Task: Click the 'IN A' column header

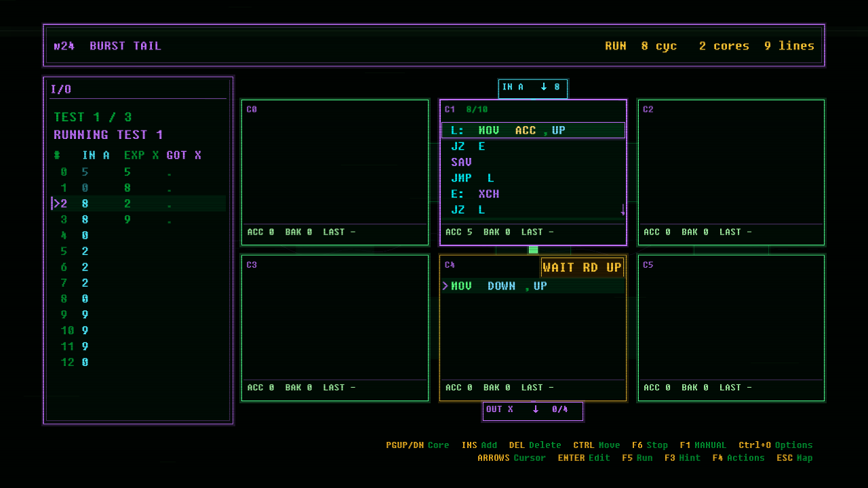Action: (96, 155)
